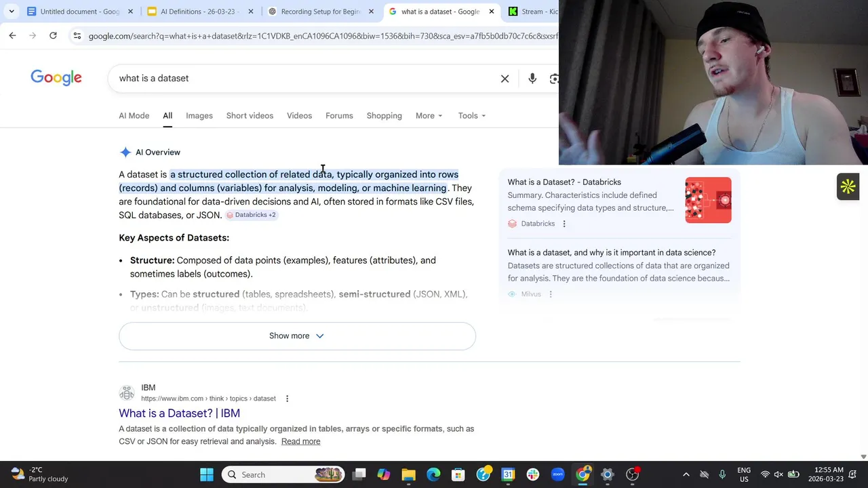Open File Explorer from taskbar
Screen dimensions: 868x488
point(408,474)
